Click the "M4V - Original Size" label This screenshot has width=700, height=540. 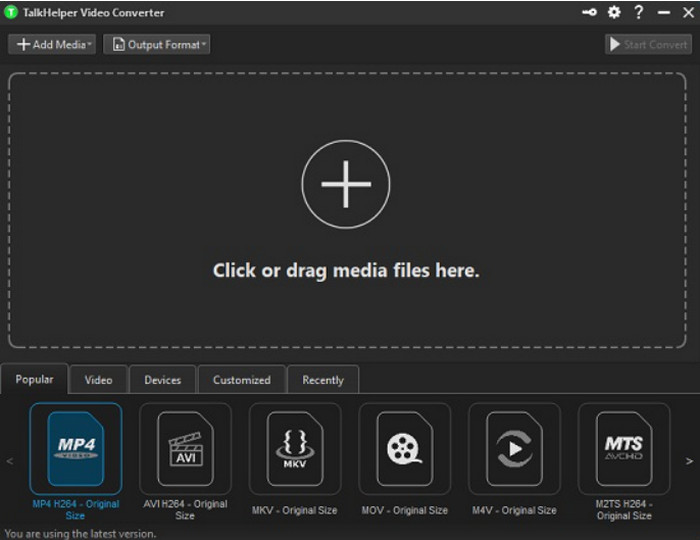click(x=514, y=510)
